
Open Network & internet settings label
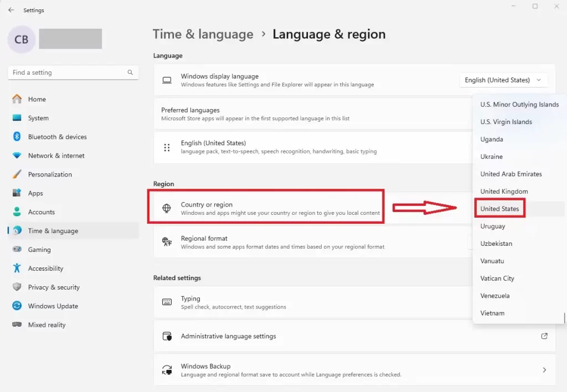[x=56, y=156]
